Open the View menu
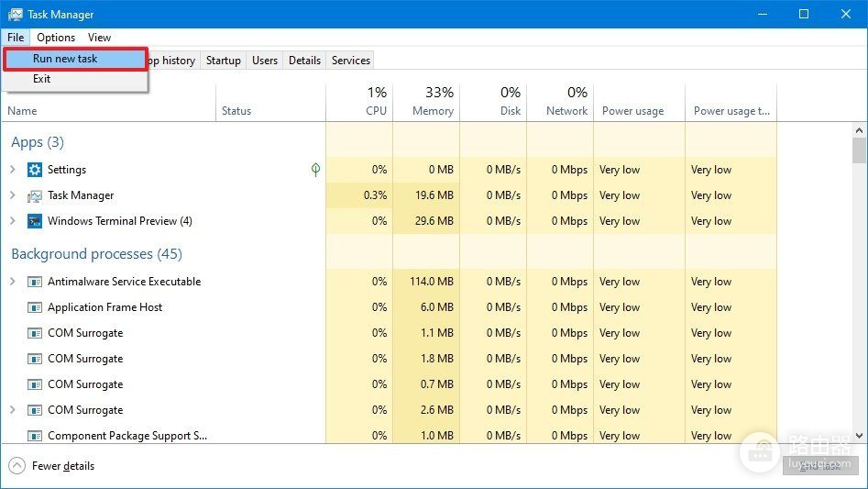 (x=99, y=37)
